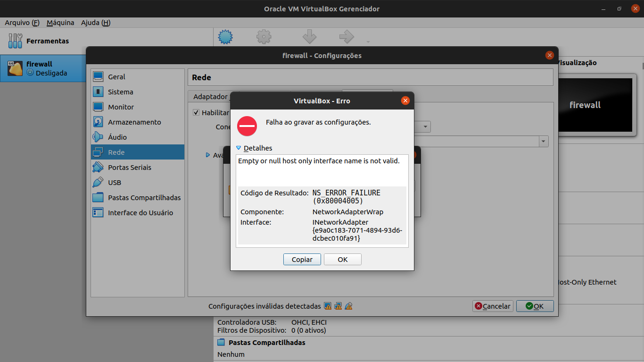Open the Áudio settings category
The image size is (644, 362).
[x=138, y=137]
